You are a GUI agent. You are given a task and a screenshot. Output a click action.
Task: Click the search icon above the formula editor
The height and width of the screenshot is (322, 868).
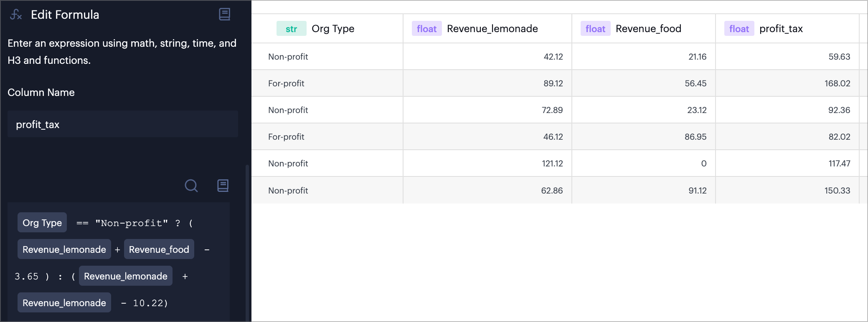(x=191, y=186)
